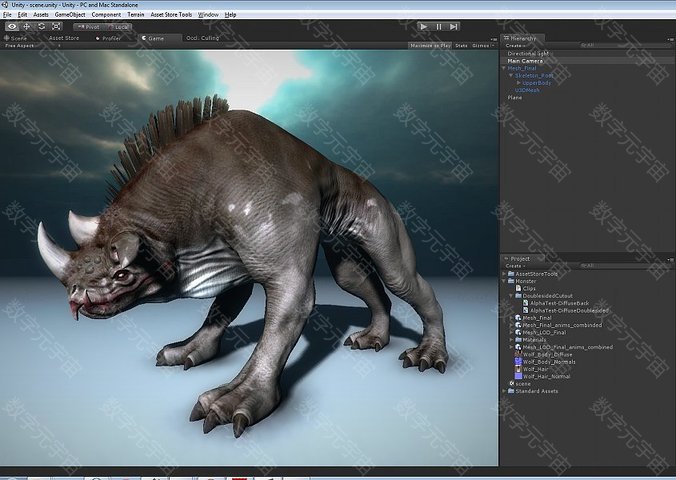Select the View (eye) hand tool
This screenshot has height=480, width=676.
tap(12, 27)
